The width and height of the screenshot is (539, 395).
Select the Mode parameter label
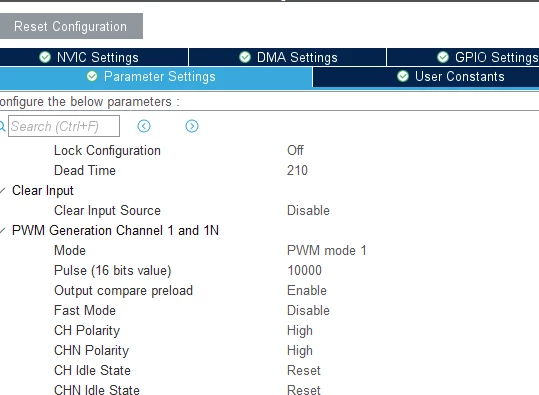(70, 250)
